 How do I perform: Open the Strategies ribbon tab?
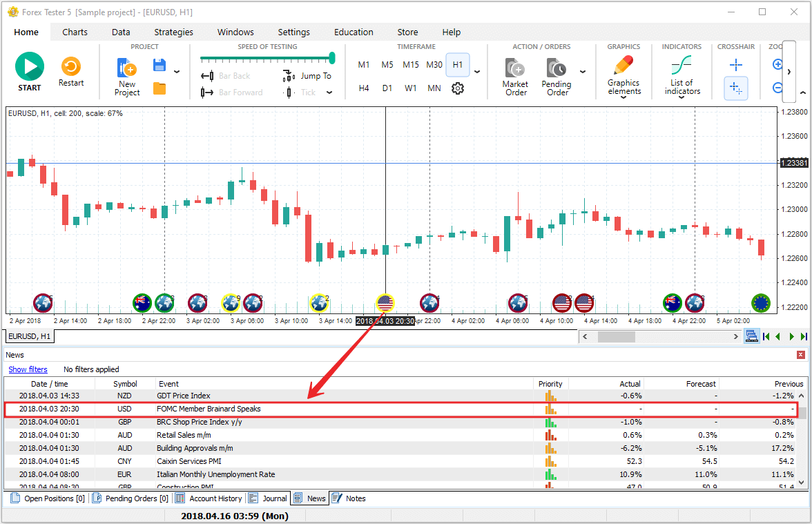[x=173, y=32]
